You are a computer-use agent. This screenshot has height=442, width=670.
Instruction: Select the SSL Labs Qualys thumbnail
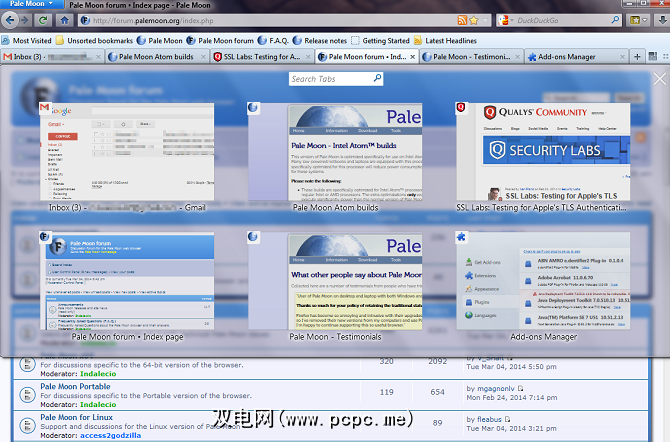click(543, 151)
